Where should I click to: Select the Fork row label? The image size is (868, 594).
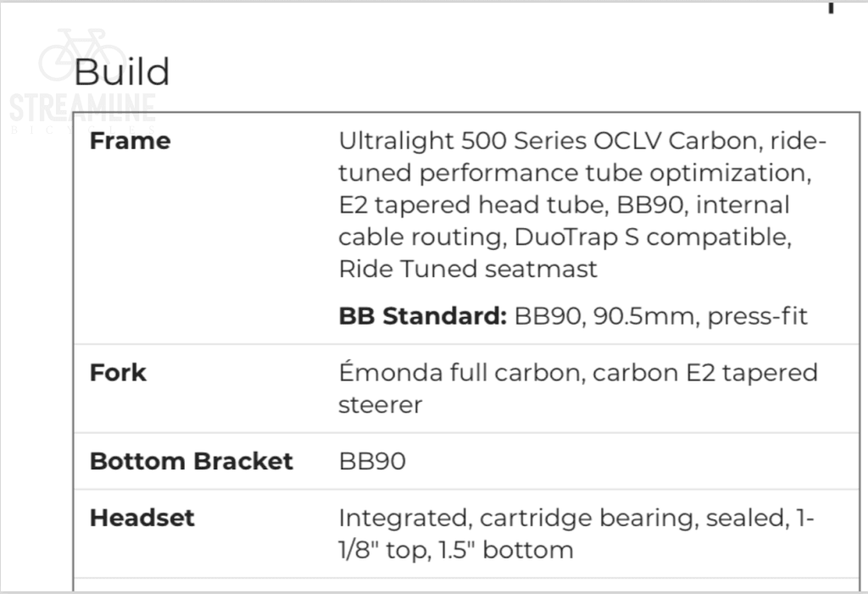pyautogui.click(x=118, y=373)
